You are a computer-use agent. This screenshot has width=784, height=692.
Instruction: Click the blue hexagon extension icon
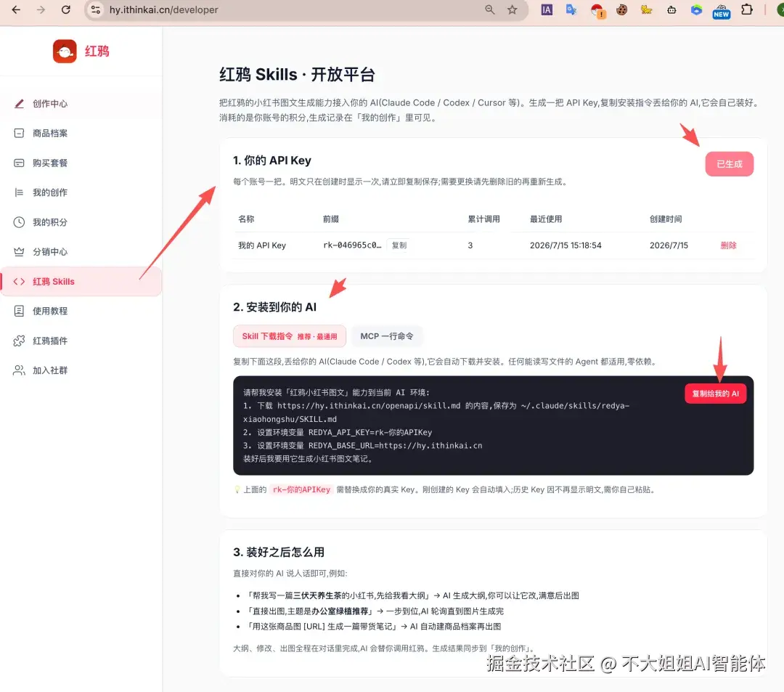click(x=696, y=9)
